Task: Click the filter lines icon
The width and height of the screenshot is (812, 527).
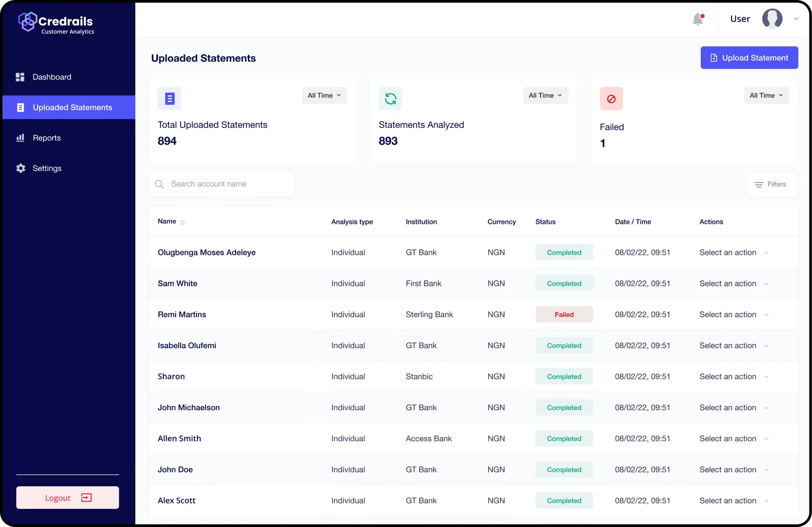Action: click(759, 185)
